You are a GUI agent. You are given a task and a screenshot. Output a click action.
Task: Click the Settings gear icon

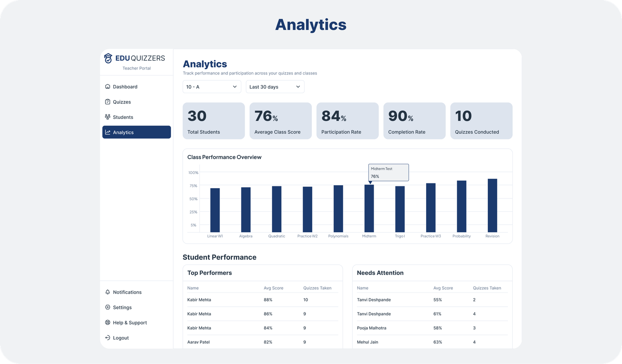click(107, 307)
